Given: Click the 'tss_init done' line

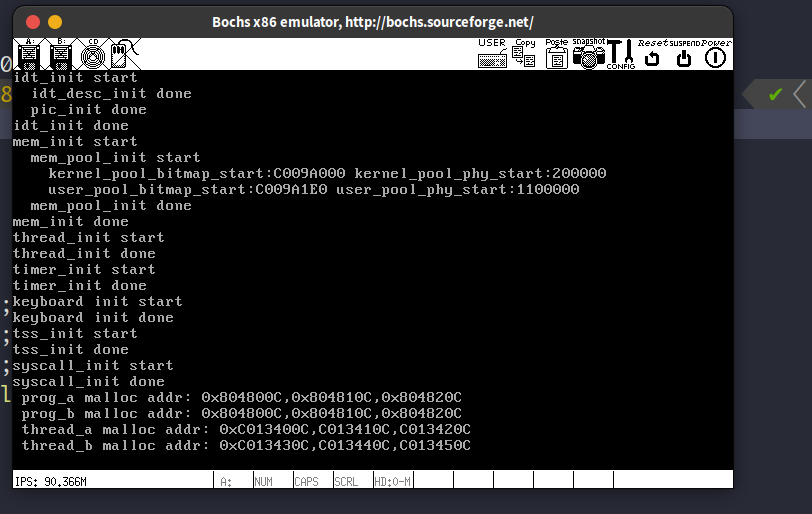Looking at the screenshot, I should click(x=71, y=349).
